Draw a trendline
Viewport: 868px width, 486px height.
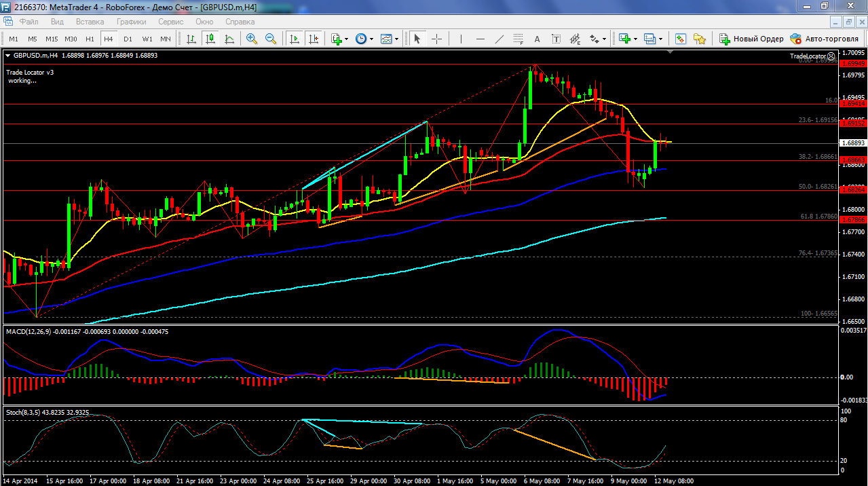point(499,39)
